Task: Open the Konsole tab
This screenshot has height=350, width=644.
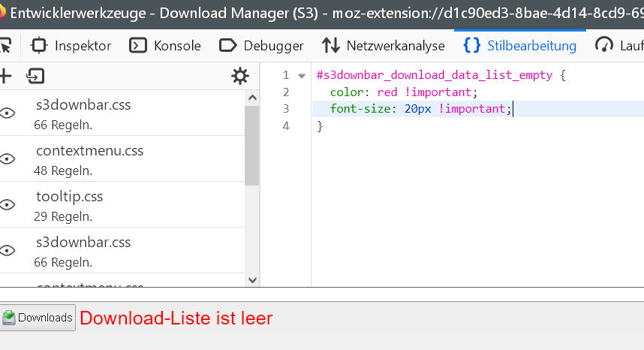Action: point(165,46)
